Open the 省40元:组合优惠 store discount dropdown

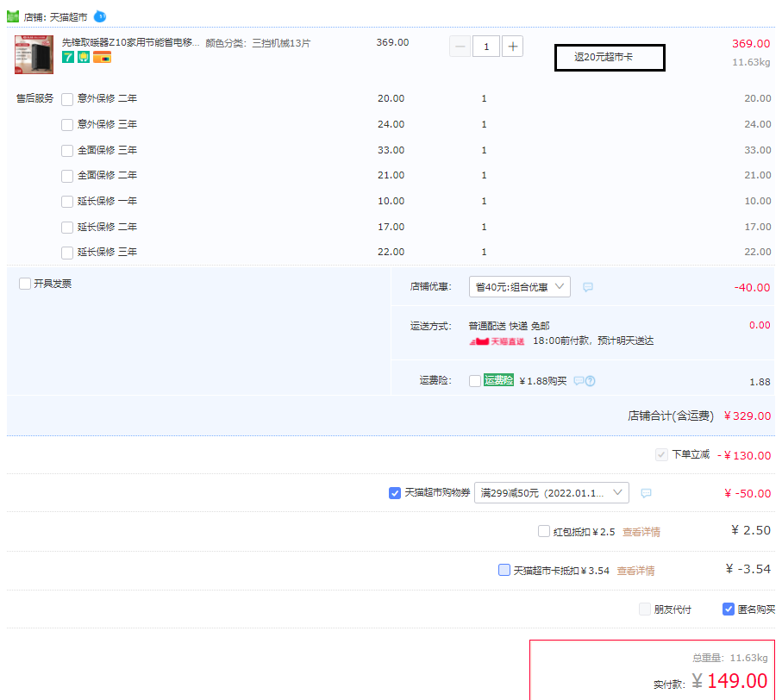click(x=519, y=287)
